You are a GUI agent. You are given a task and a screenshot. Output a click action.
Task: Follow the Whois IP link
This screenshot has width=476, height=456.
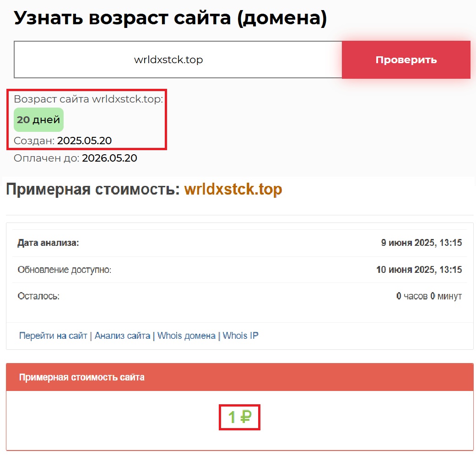(240, 336)
